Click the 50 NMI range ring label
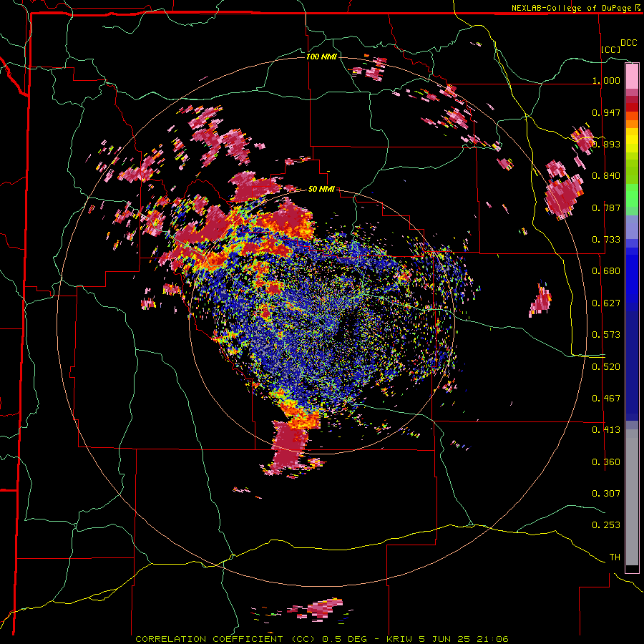The image size is (644, 644). (x=321, y=190)
